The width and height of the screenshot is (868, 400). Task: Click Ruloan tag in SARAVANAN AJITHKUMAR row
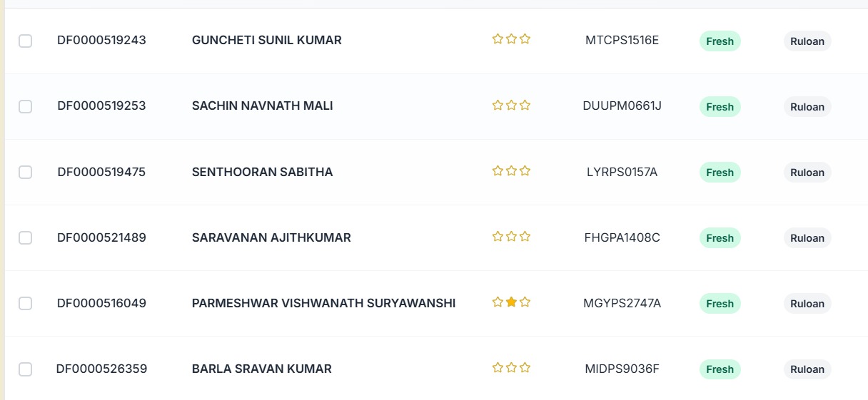[x=807, y=238]
